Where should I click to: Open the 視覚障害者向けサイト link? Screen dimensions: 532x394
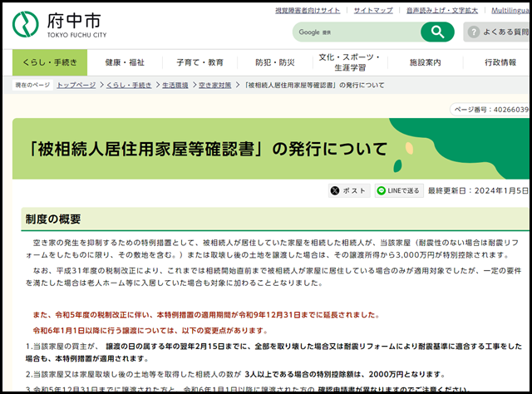(308, 11)
